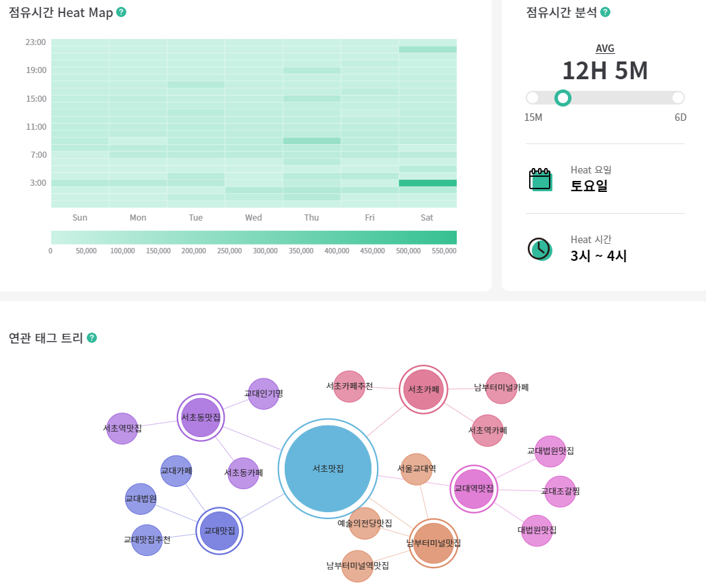Click the darkest Saturday 3:00 heat map cell
Image resolution: width=706 pixels, height=588 pixels.
pyautogui.click(x=427, y=183)
